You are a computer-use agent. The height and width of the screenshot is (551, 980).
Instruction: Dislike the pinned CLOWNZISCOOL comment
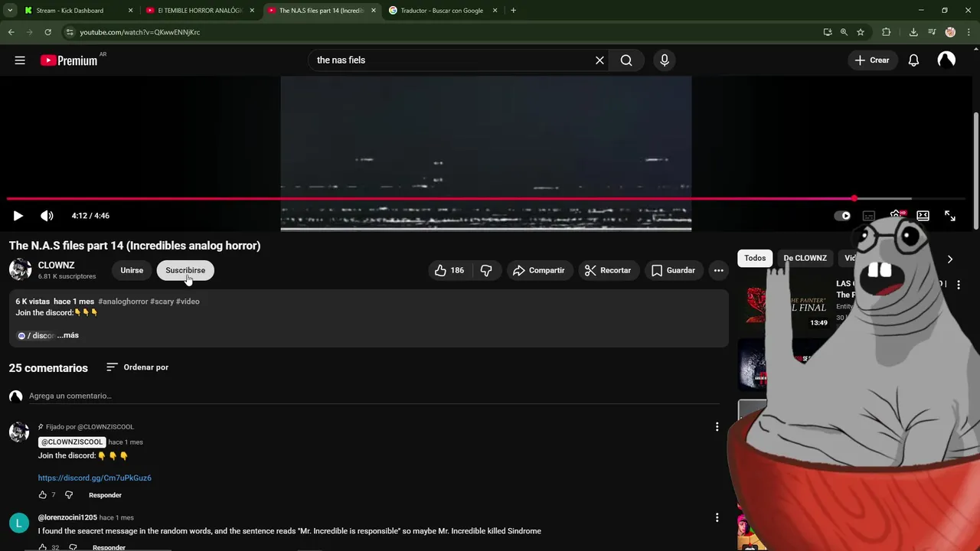click(x=69, y=495)
